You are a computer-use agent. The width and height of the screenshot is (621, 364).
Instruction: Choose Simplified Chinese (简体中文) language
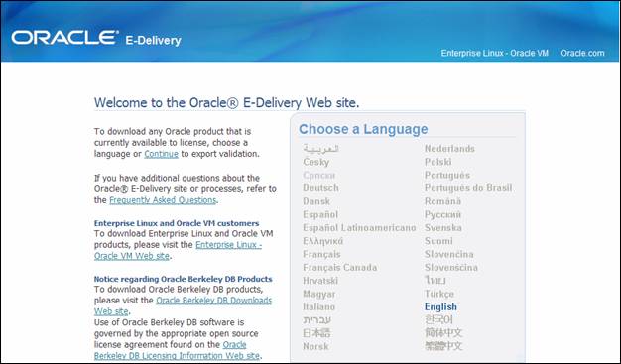click(x=443, y=333)
